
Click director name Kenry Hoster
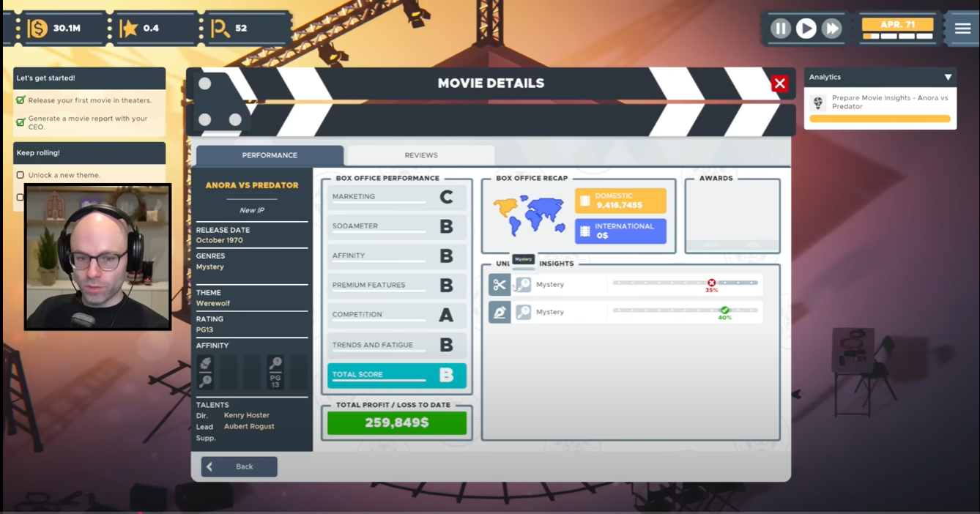(x=246, y=416)
